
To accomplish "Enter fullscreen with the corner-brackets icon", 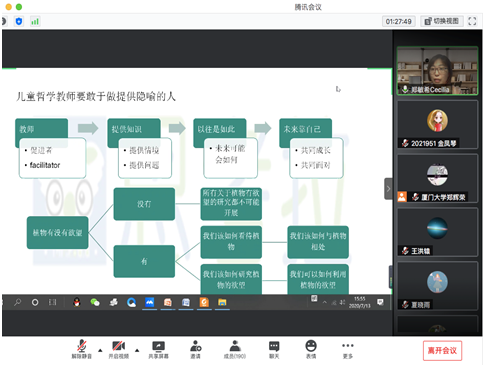I will pos(472,21).
